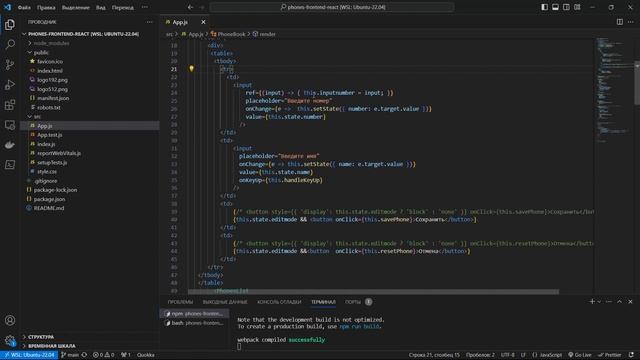This screenshot has height=360, width=640.
Task: Maximize the terminal panel with up chevron
Action: 620,302
